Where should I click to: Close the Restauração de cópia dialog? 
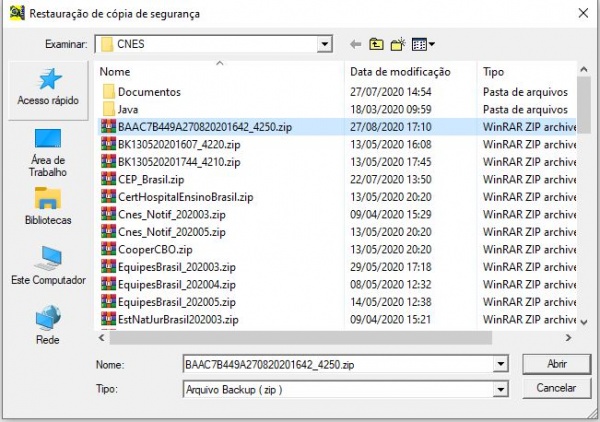point(583,13)
